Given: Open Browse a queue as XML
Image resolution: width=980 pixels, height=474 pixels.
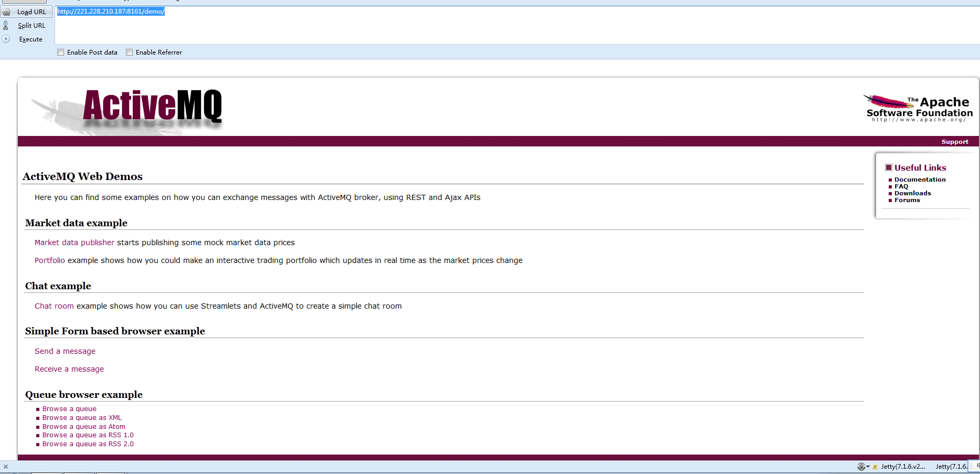Looking at the screenshot, I should 82,418.
